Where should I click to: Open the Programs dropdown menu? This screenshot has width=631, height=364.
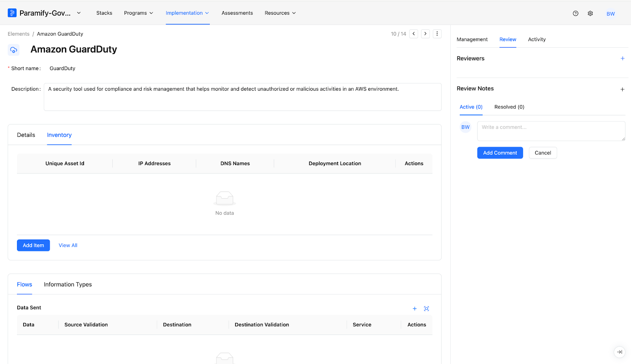click(138, 13)
